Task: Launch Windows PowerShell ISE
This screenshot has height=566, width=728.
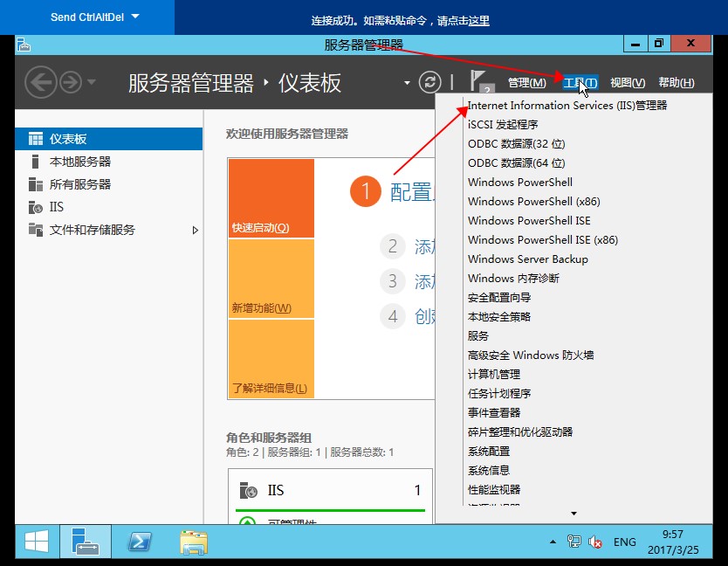Action: pos(529,221)
